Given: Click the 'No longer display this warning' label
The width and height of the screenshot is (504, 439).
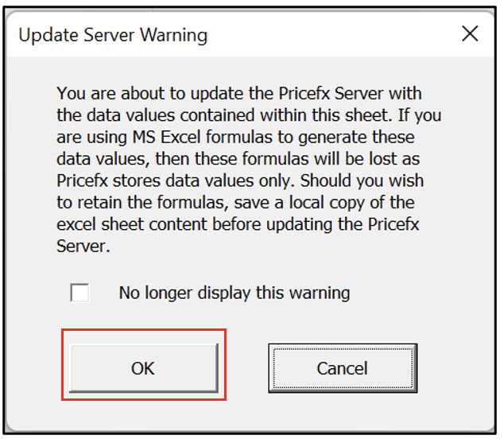Looking at the screenshot, I should (234, 293).
